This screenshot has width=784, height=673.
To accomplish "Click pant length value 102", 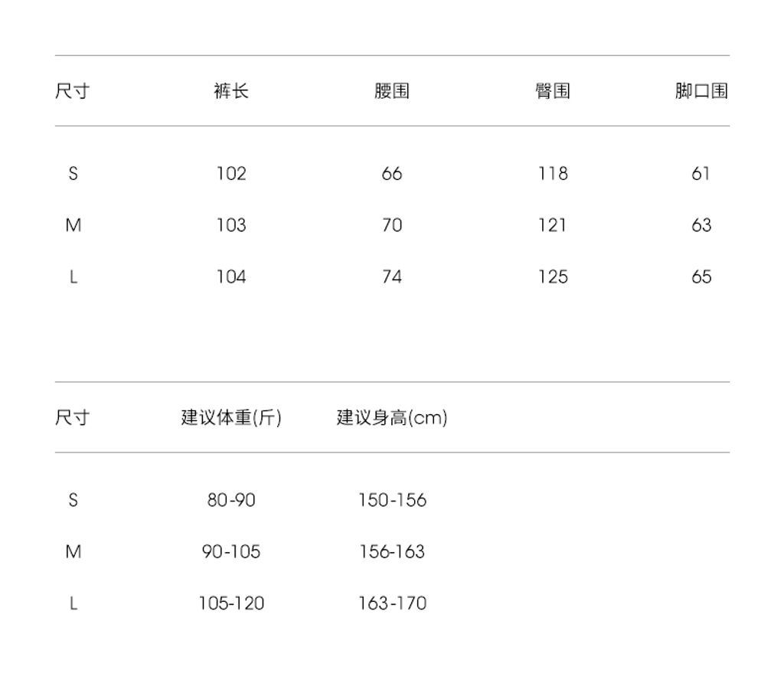I will tap(231, 174).
